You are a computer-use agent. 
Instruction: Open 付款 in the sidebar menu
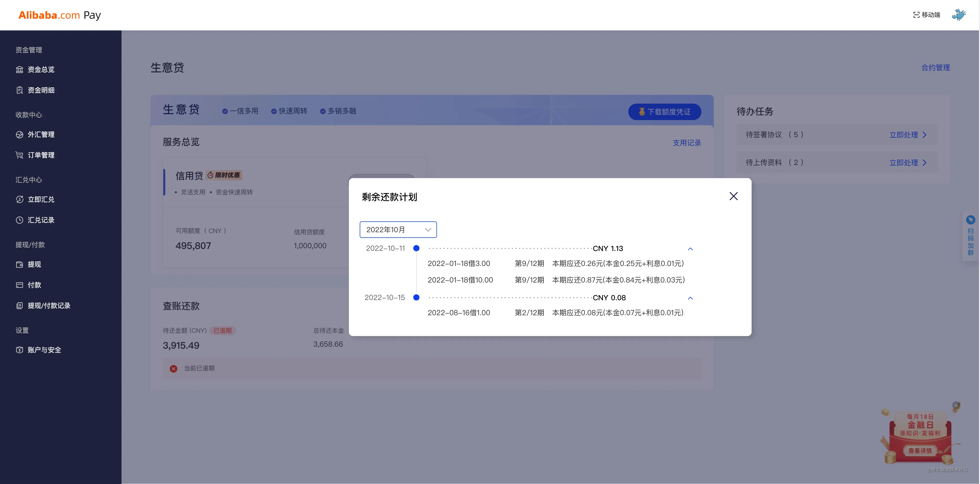coord(34,285)
